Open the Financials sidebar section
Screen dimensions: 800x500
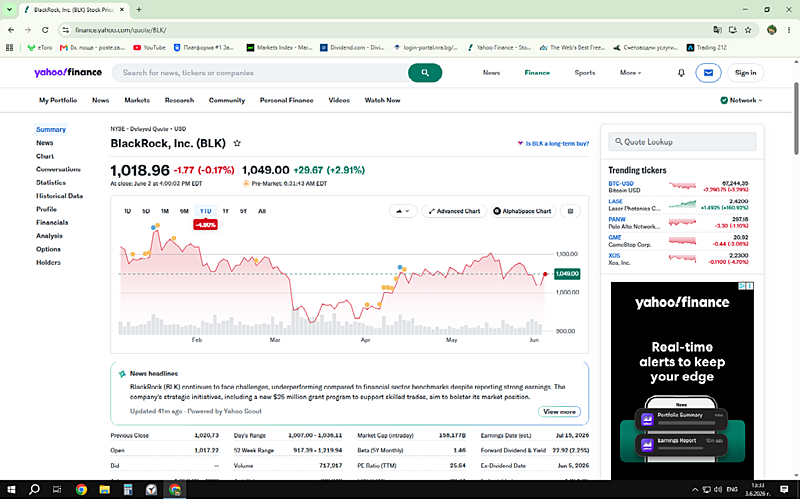52,222
